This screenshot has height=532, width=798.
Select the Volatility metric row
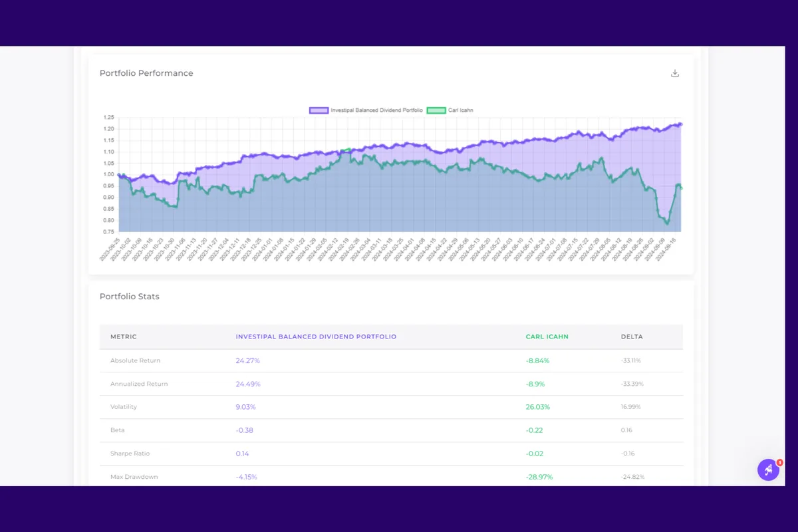click(x=124, y=407)
